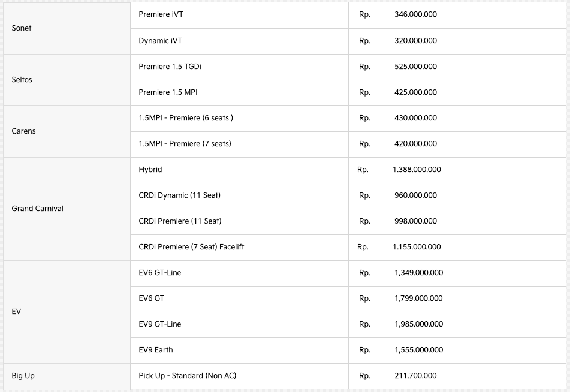Click Pick Up Standard (Non AC) variant
Screen dimensions: 570x392
pyautogui.click(x=187, y=376)
